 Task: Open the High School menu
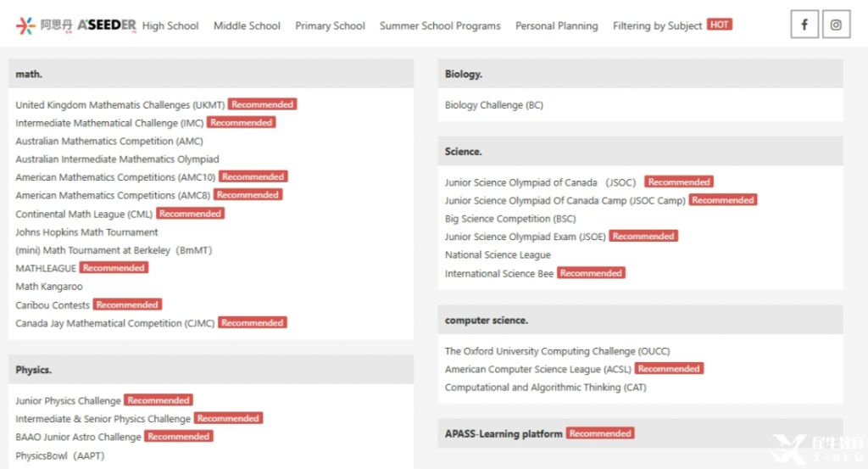coord(170,26)
